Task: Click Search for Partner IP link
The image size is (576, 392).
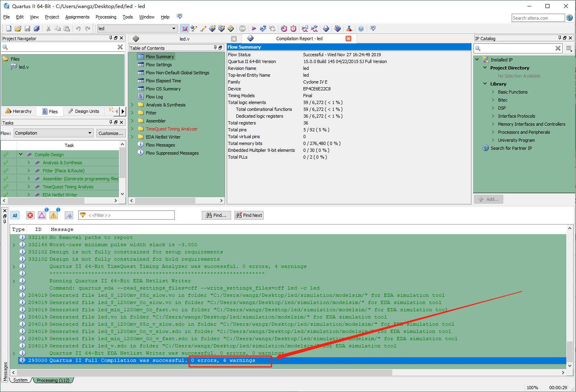Action: click(511, 148)
